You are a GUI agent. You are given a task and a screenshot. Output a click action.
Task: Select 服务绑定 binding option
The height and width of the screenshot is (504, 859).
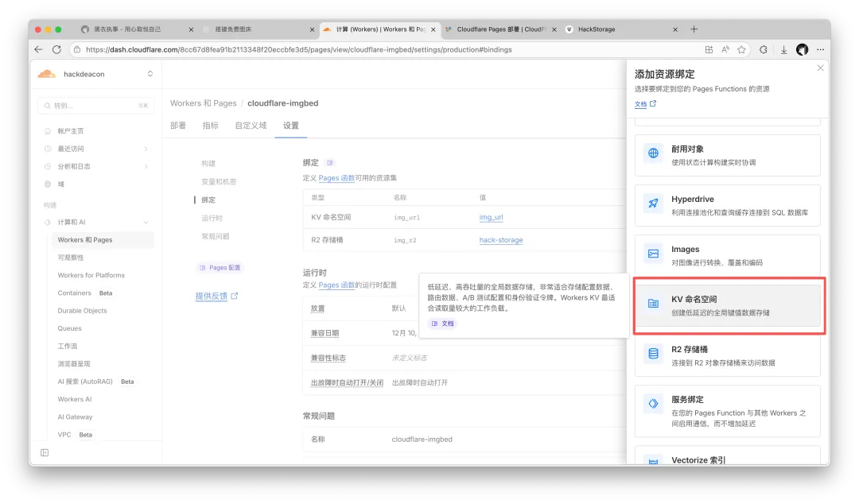pyautogui.click(x=728, y=411)
